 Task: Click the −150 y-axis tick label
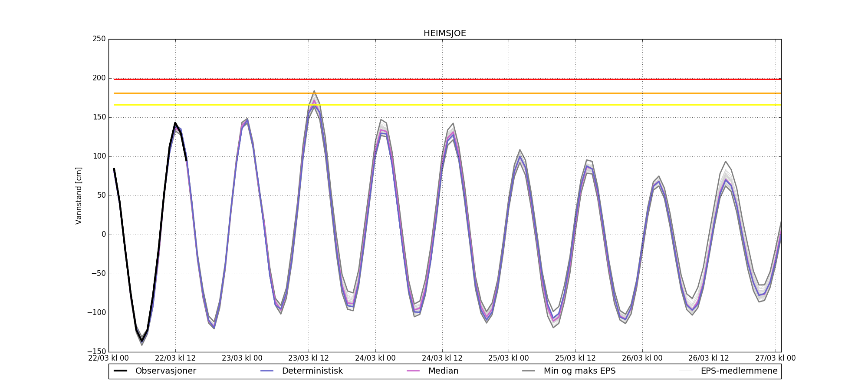[96, 351]
